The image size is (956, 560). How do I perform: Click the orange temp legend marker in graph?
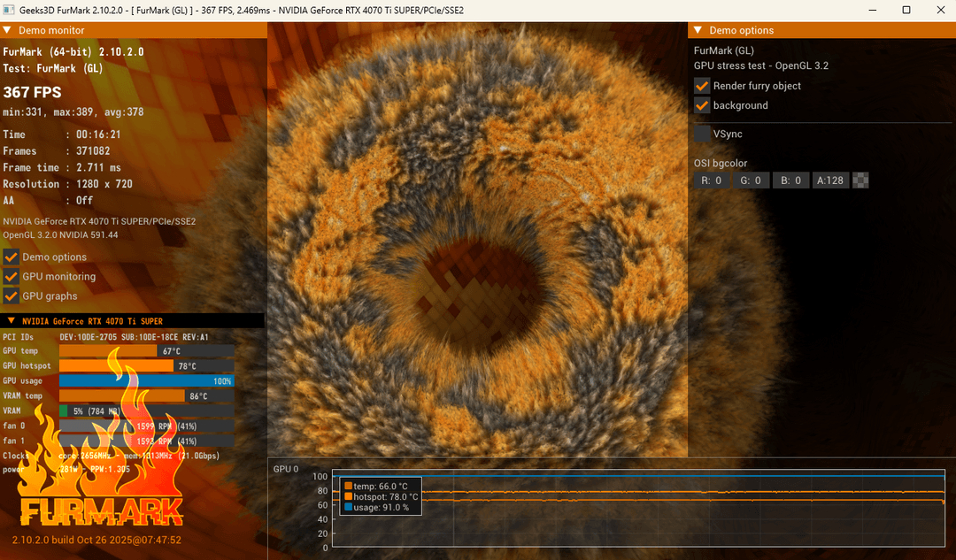349,486
